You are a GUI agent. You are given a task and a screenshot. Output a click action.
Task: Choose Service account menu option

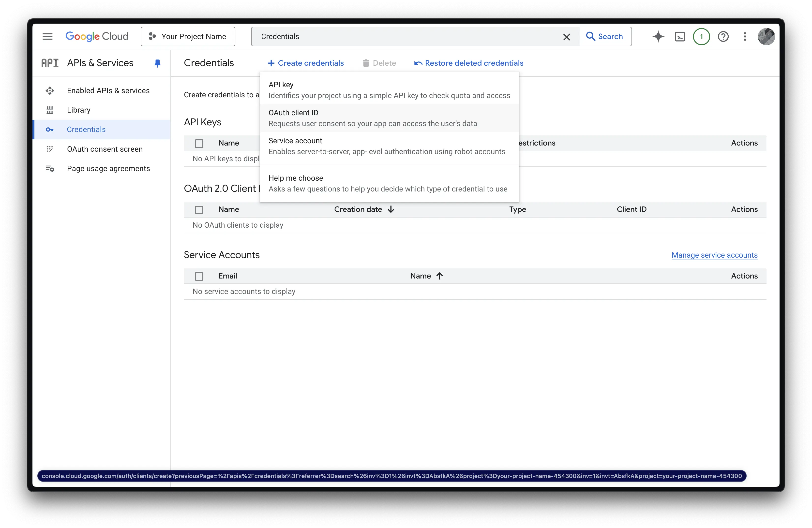(x=389, y=146)
